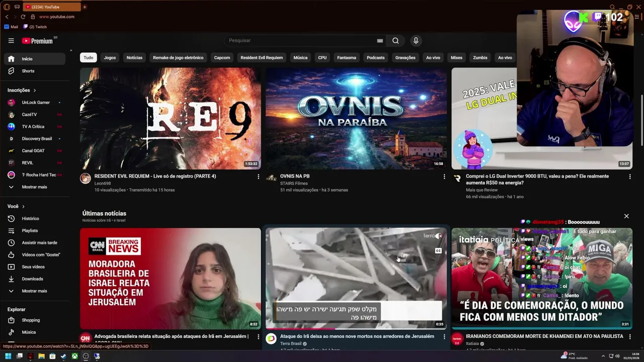Open the on-screen keyboard icon in search
The image size is (644, 362).
click(x=380, y=41)
